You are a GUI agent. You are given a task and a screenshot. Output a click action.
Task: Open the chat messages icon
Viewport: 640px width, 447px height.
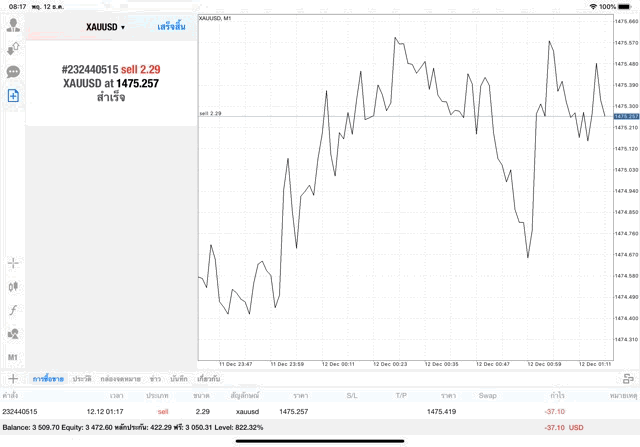tap(13, 72)
